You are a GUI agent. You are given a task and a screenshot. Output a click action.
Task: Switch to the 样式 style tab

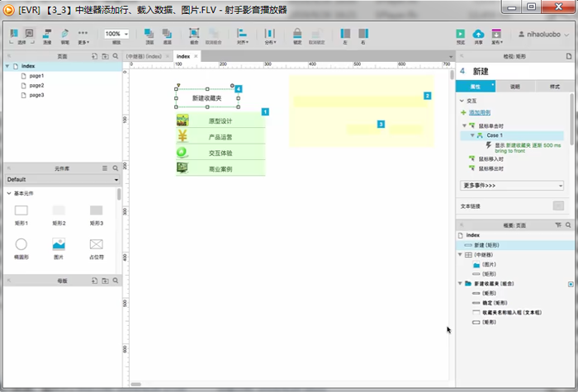coord(553,86)
